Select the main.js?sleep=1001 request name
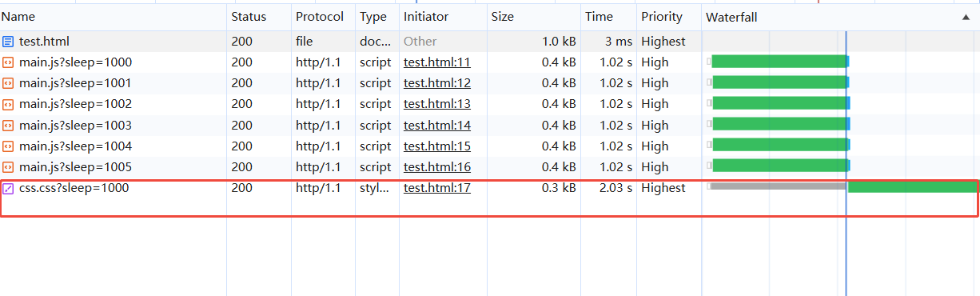Screen dimensions: 980x296 tap(76, 83)
